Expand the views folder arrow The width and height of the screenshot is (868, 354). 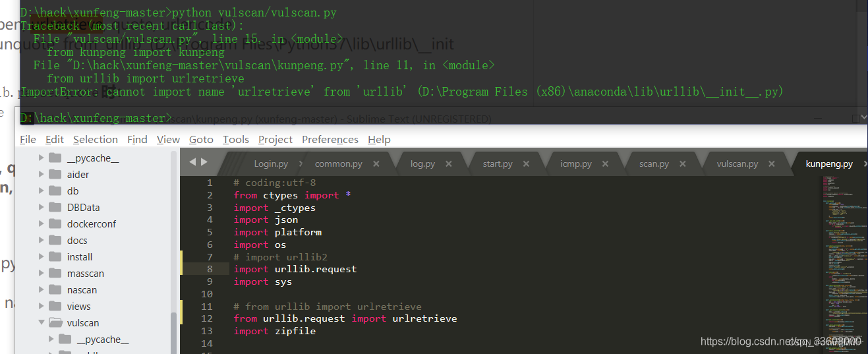[x=42, y=307]
